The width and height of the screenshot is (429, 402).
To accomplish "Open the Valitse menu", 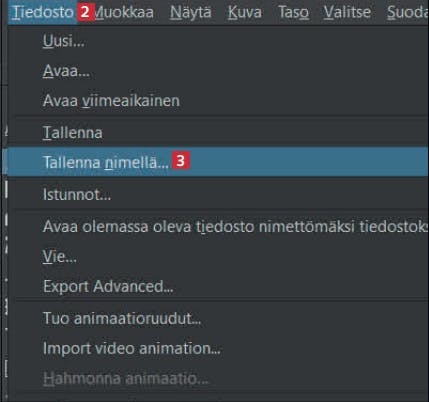I will point(347,12).
